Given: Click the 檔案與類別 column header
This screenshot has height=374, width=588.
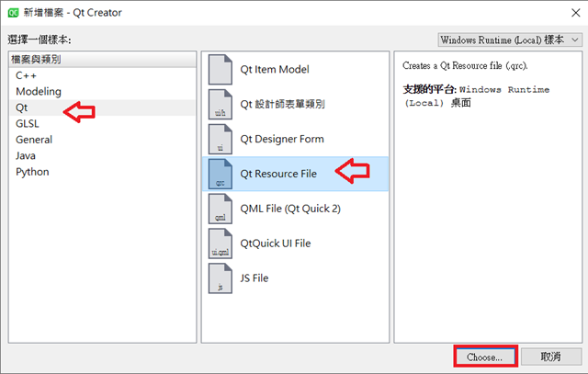Looking at the screenshot, I should point(102,60).
